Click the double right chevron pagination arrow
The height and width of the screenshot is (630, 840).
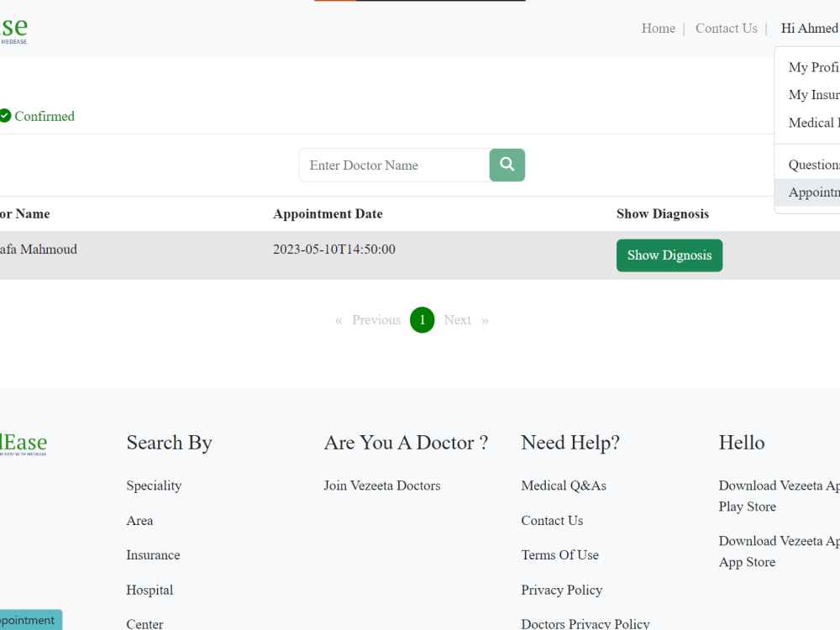485,320
